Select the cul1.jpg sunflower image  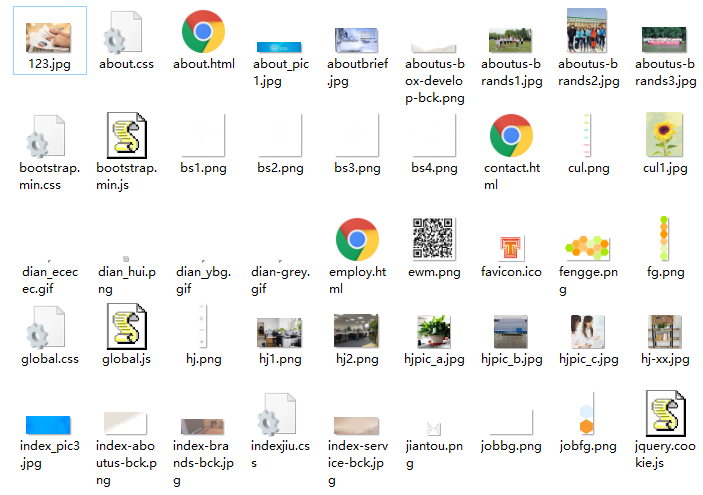tap(664, 135)
